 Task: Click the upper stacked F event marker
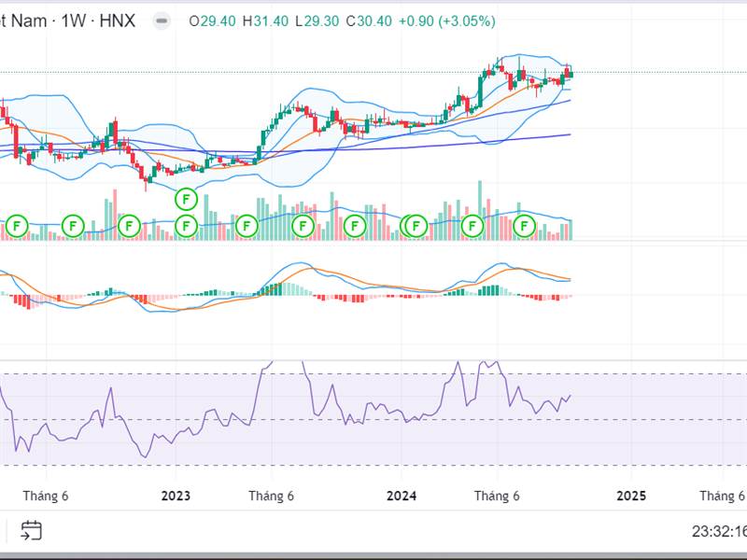(186, 199)
